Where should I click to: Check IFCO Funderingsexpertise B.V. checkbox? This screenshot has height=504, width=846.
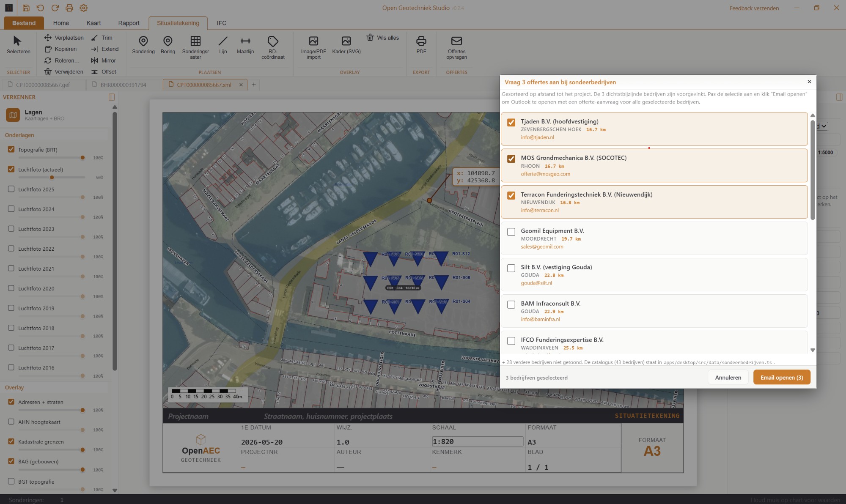point(511,341)
